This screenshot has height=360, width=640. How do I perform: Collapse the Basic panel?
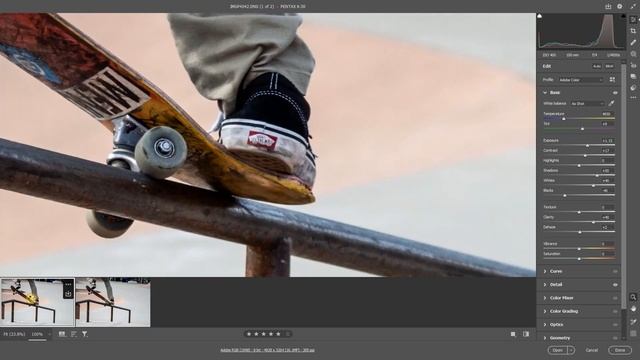(545, 93)
